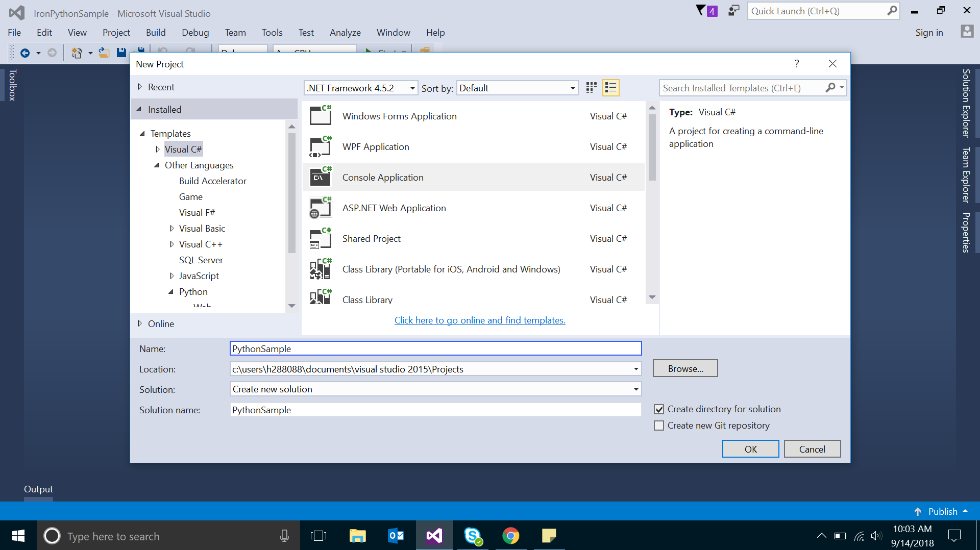Click OK to create the project

[x=750, y=449]
